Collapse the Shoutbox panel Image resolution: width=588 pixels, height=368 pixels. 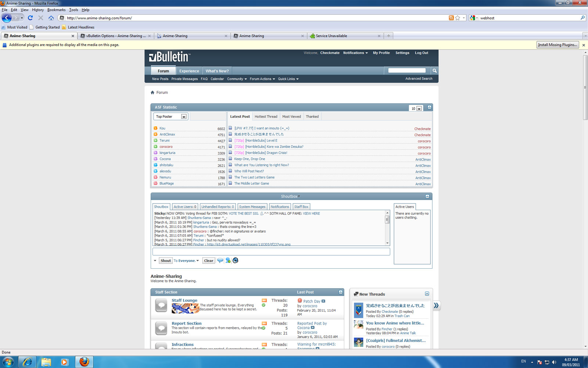click(427, 196)
